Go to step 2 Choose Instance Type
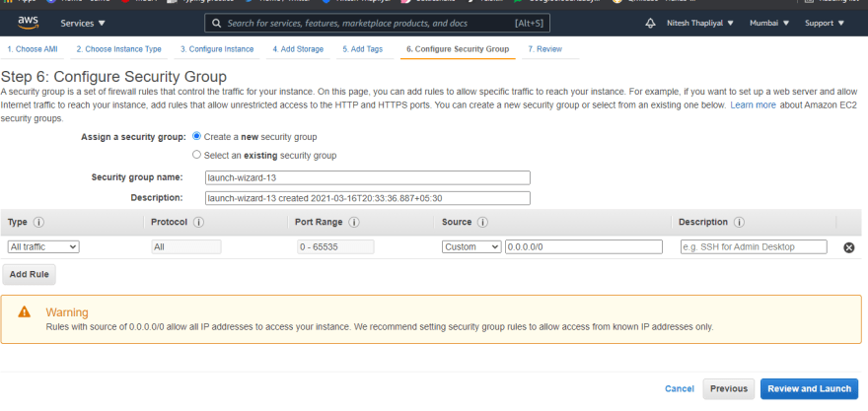 pos(119,49)
